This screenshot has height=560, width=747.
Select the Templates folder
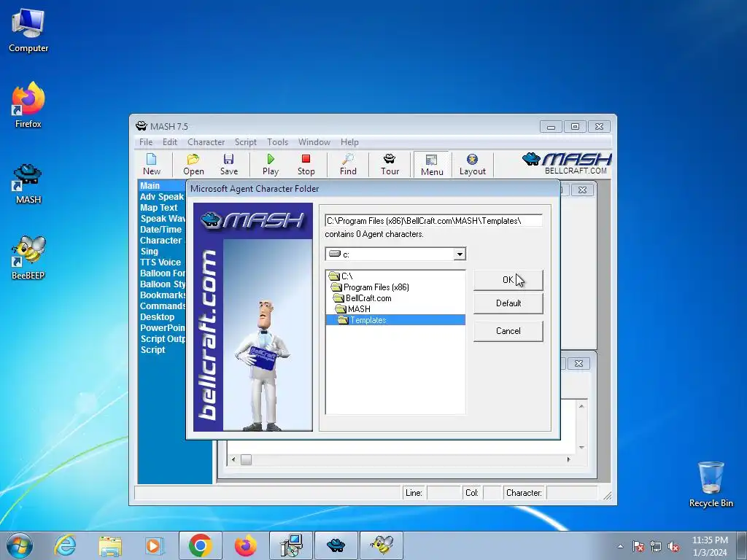coord(395,320)
